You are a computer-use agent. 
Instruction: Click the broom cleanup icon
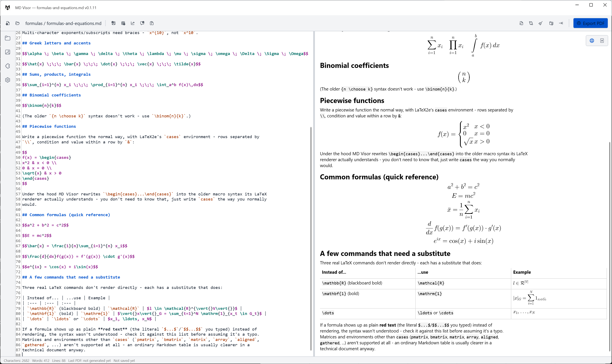pyautogui.click(x=541, y=23)
